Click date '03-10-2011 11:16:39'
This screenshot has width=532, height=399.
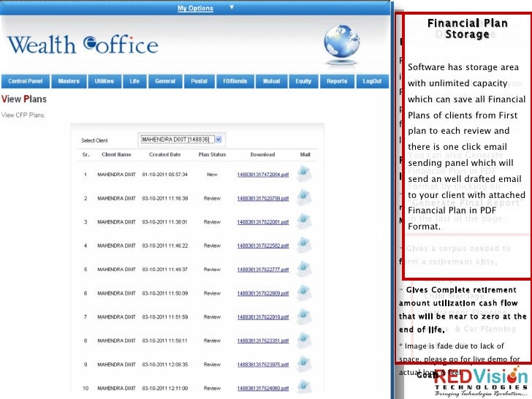pos(165,198)
